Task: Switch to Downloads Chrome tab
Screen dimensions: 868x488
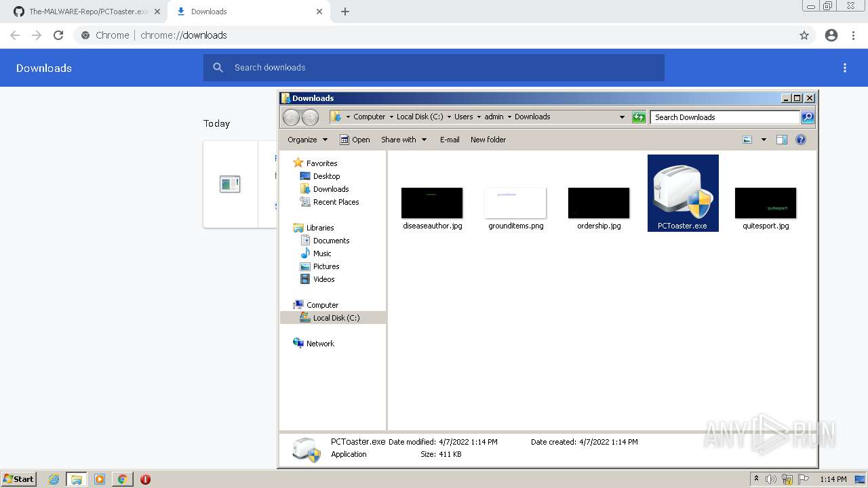Action: (248, 12)
